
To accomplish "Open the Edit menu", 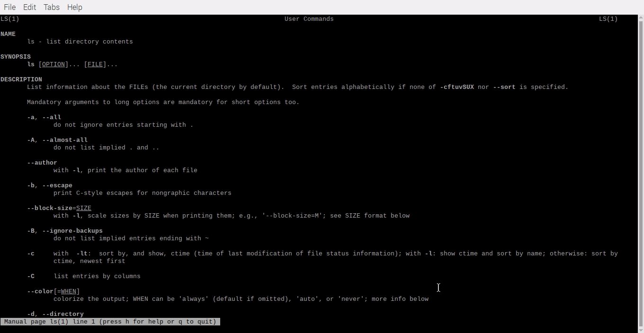I will tap(29, 7).
